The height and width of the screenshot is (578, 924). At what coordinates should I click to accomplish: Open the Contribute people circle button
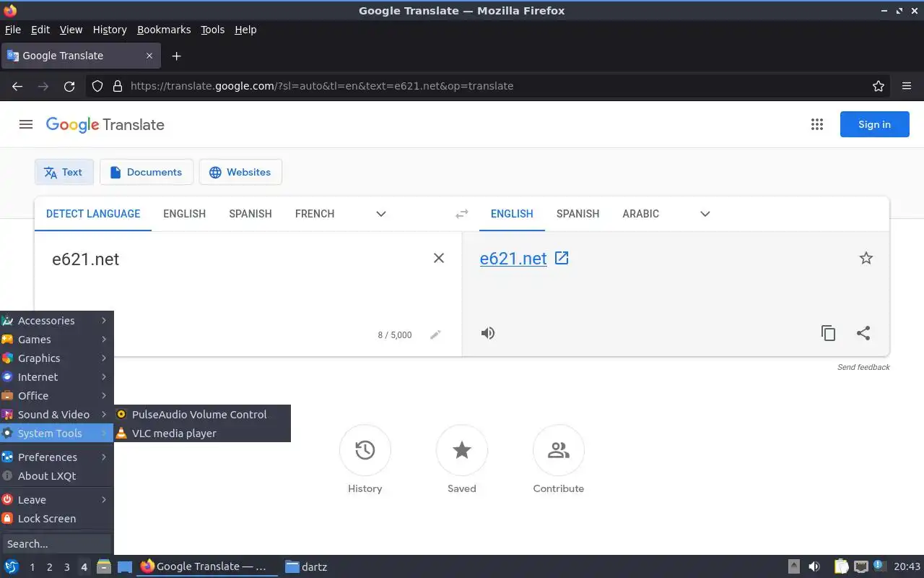[x=559, y=450]
